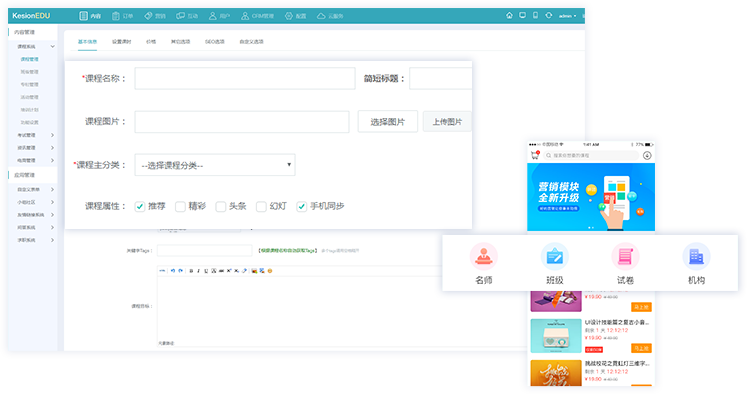Focus the 关键字Tags input field
Image resolution: width=747 pixels, height=394 pixels.
click(x=204, y=250)
